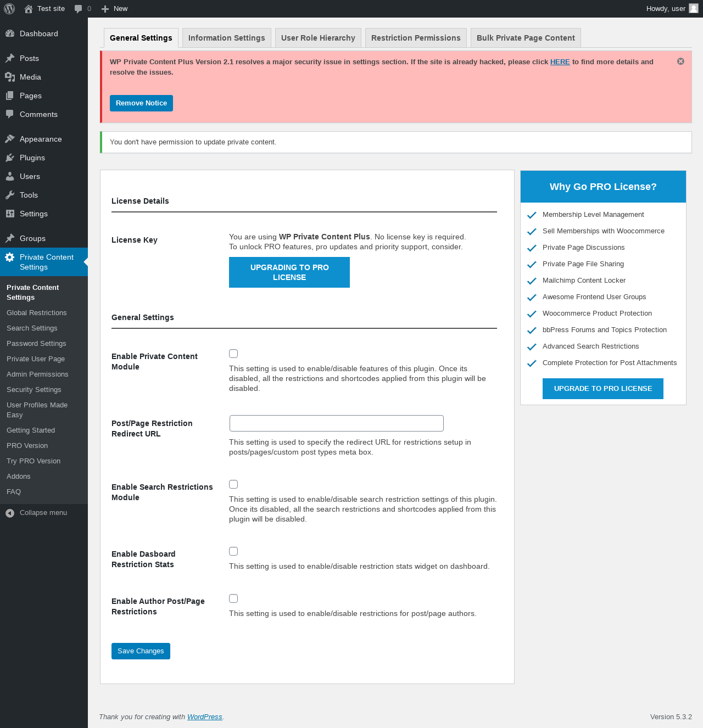Click the 'Version 5.3.2' footer text
Image resolution: width=703 pixels, height=728 pixels.
671,717
